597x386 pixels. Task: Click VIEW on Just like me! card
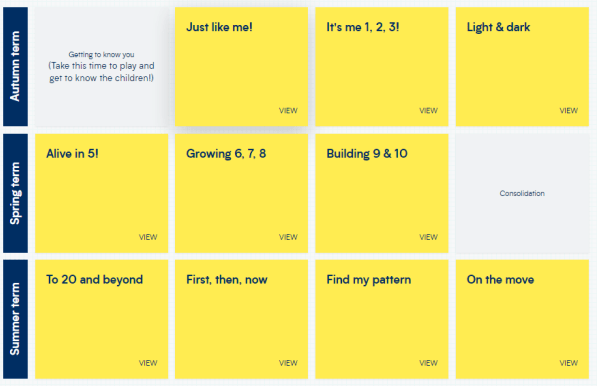pos(288,111)
